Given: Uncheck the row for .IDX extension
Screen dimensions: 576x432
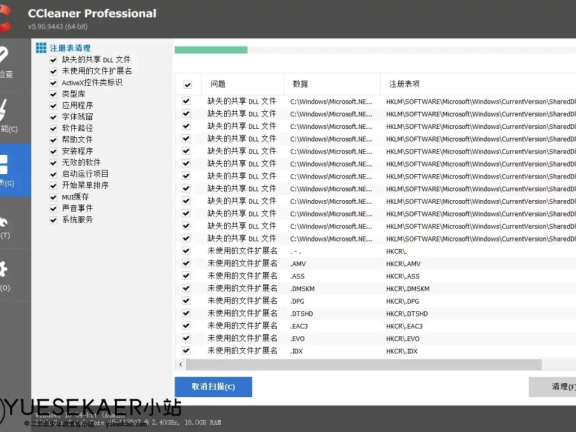Looking at the screenshot, I should pos(186,351).
